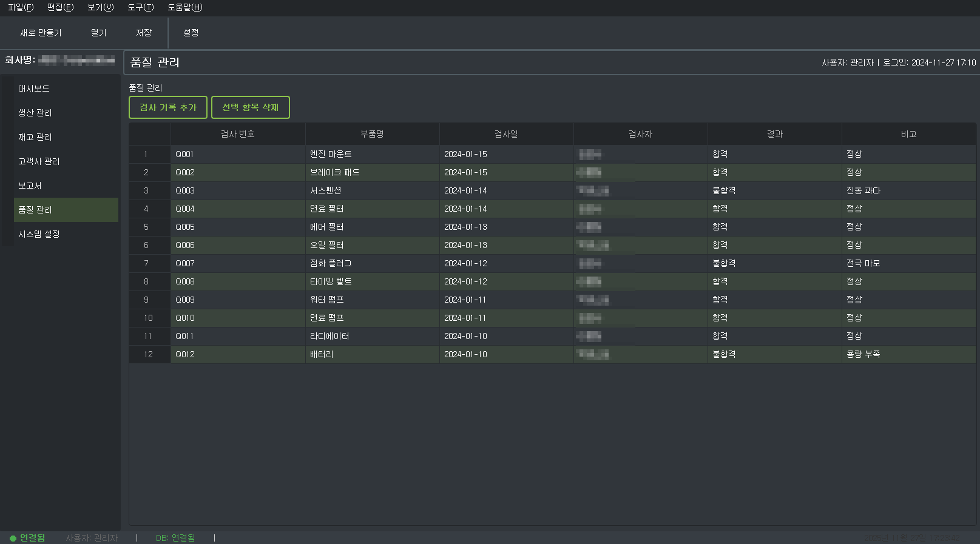This screenshot has height=544, width=980.
Task: Go to 대시보드 in the sidebar
Action: (x=34, y=89)
